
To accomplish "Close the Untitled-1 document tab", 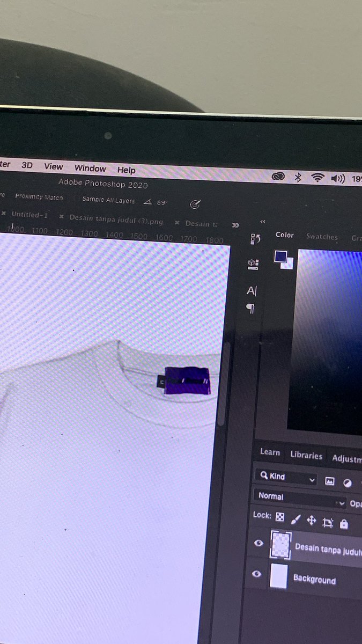I will (4, 213).
